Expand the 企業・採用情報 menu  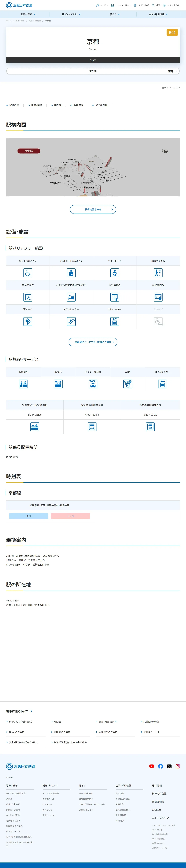[x=158, y=15]
